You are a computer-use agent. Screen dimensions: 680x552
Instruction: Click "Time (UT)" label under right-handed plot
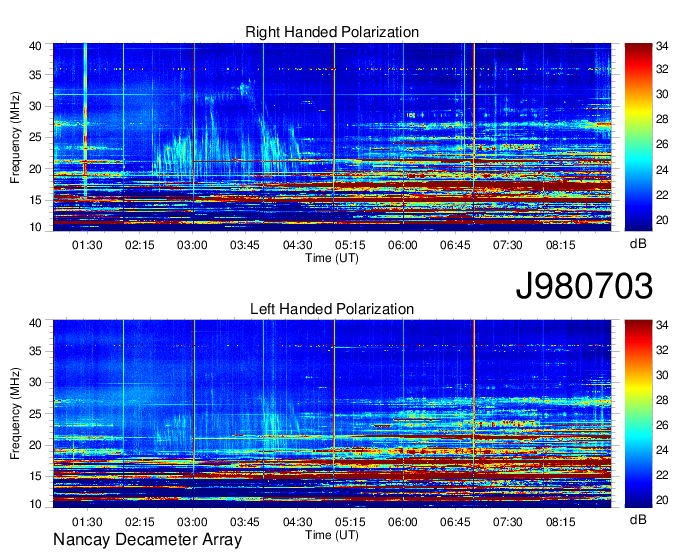coord(332,258)
